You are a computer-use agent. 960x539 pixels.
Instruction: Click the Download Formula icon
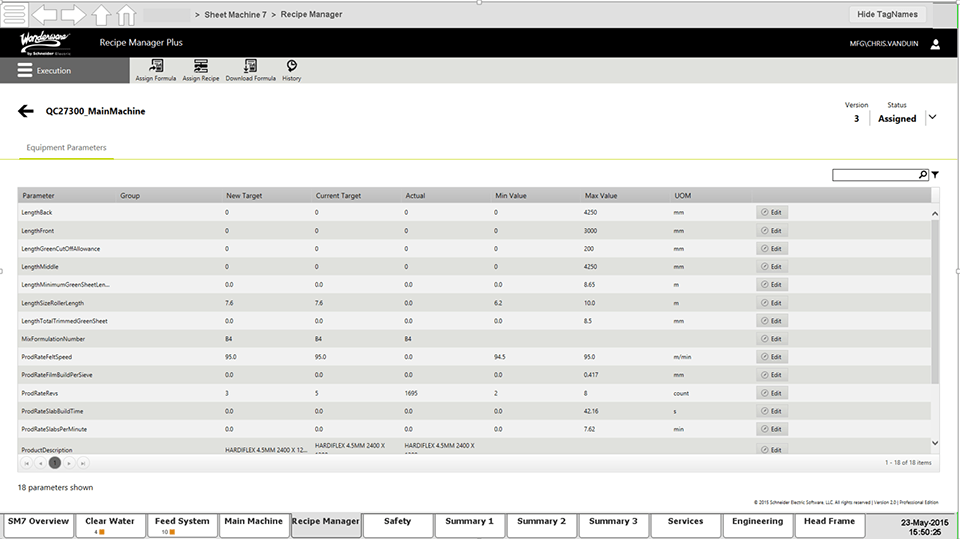(x=250, y=66)
